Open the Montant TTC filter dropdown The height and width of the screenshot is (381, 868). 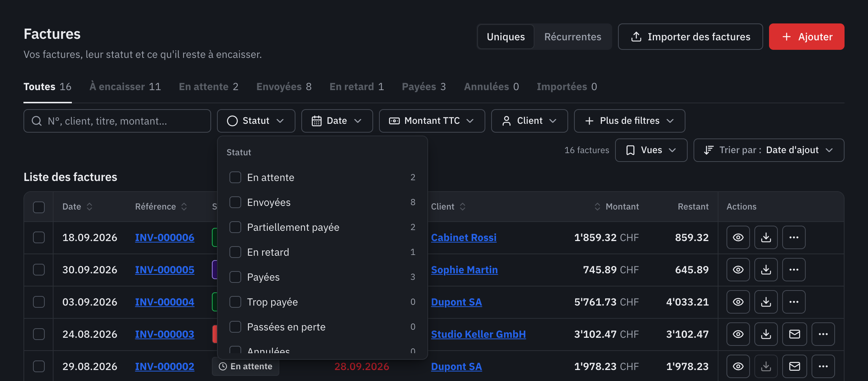coord(432,121)
